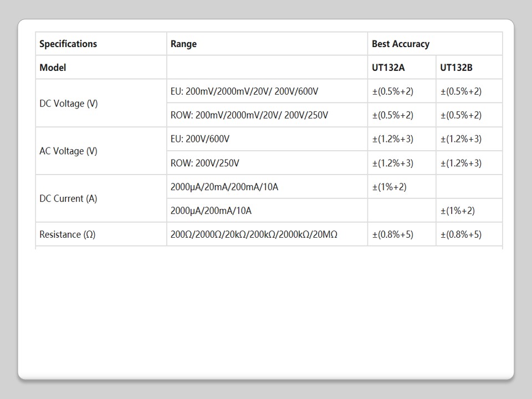Click the DC Voltage (V) row label
Screen dimensions: 532x399
click(69, 104)
